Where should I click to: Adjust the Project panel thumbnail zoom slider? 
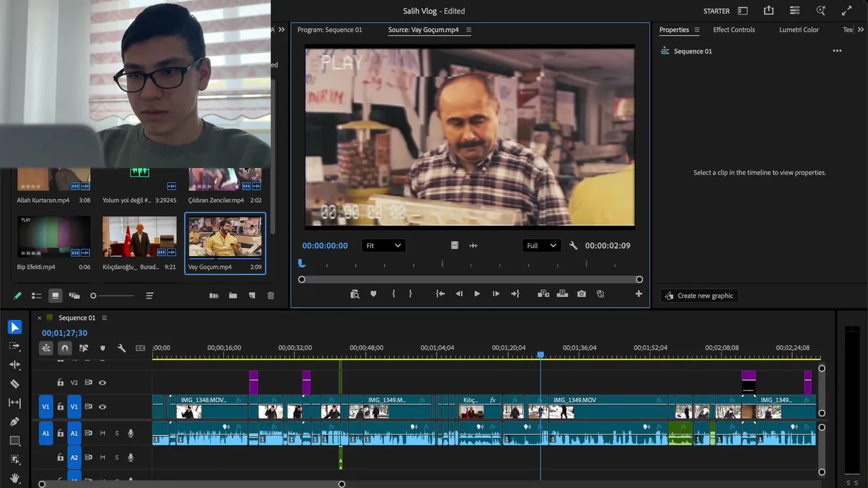[112, 296]
